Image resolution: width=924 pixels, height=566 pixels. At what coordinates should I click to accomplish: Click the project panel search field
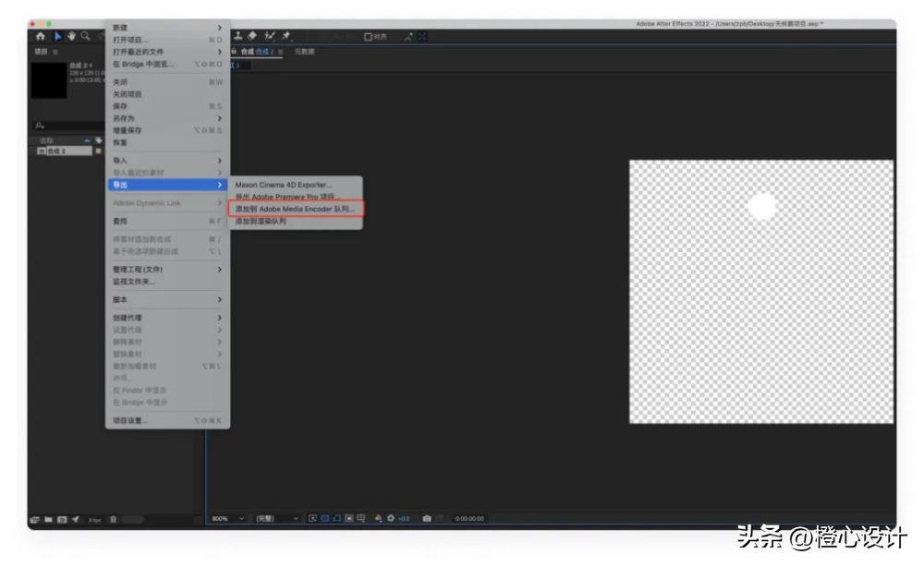69,125
